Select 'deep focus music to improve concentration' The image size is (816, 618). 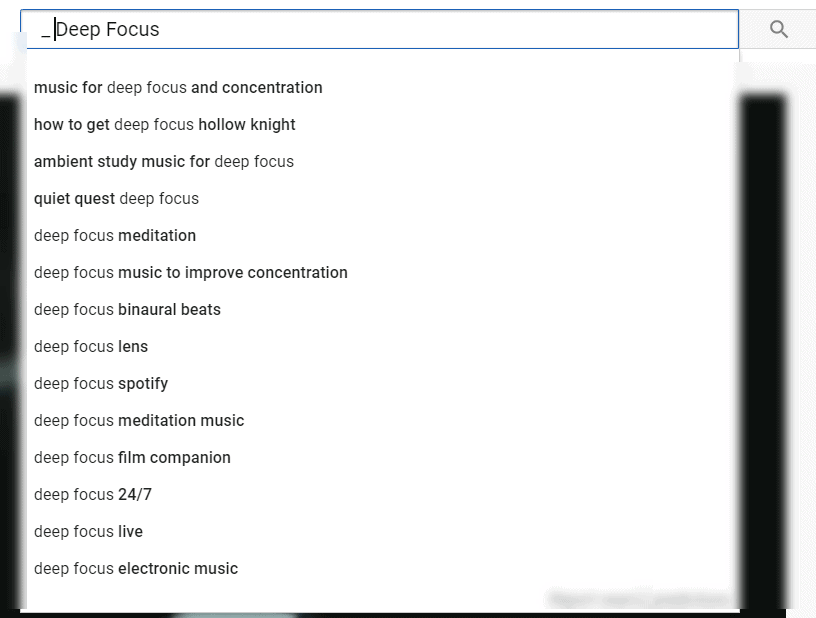[191, 273]
